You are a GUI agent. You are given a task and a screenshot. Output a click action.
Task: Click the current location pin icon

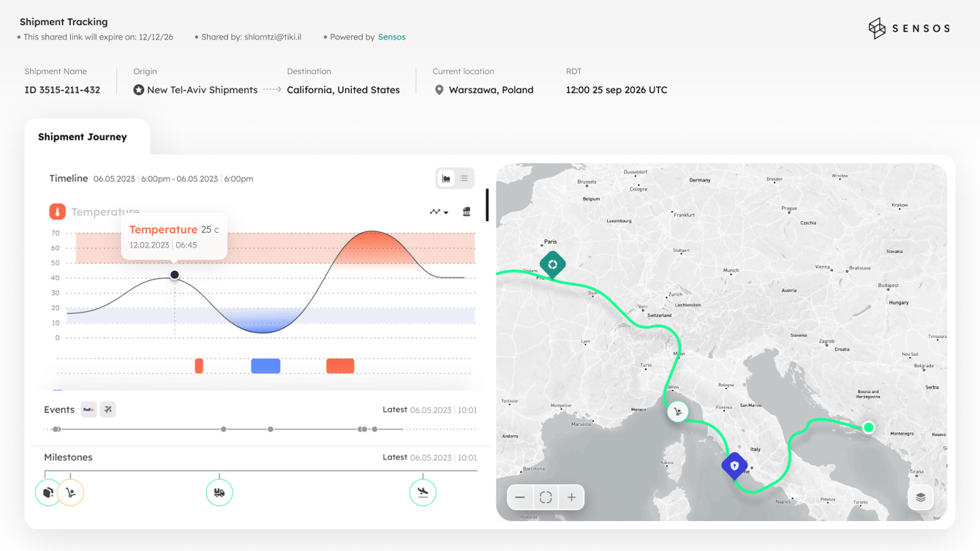[439, 90]
